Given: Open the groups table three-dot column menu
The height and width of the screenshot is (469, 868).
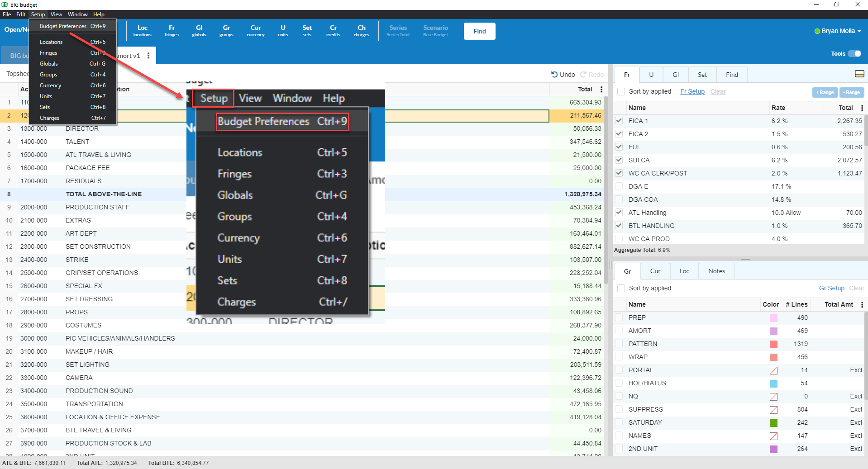Looking at the screenshot, I should click(862, 304).
